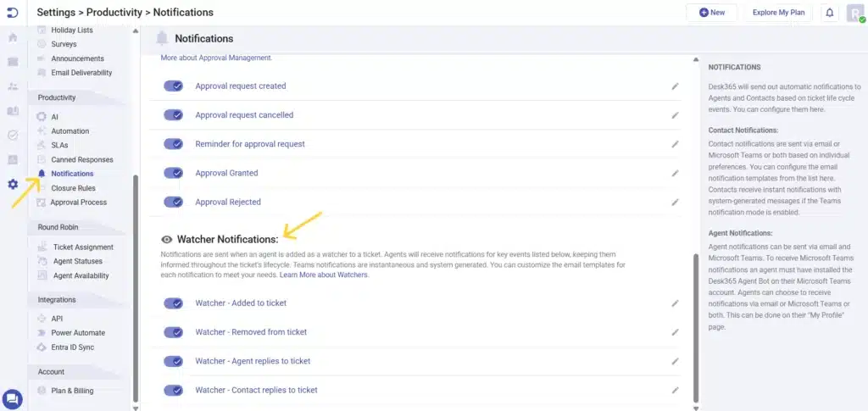Click the New button
This screenshot has width=868, height=411.
(712, 13)
